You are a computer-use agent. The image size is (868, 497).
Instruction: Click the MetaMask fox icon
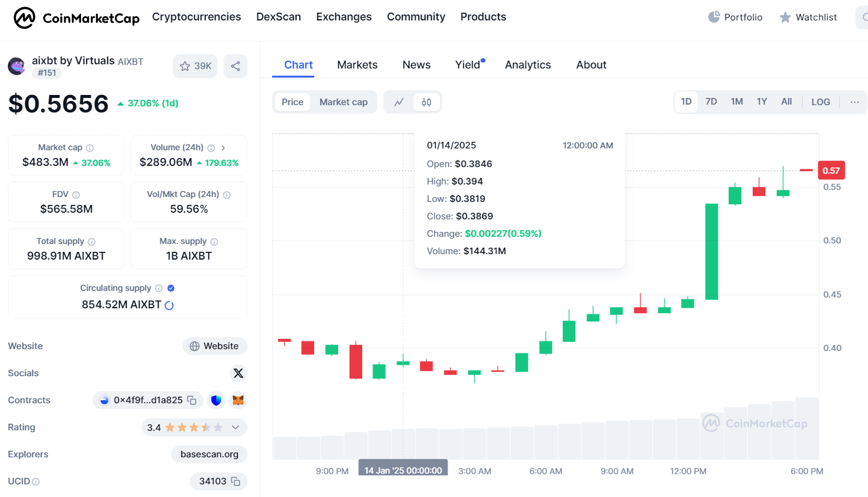[x=238, y=400]
